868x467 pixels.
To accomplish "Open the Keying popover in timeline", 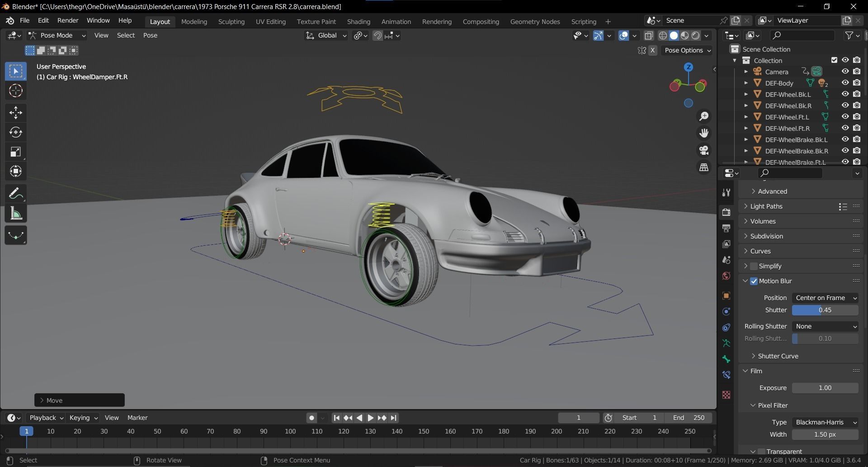I will [x=83, y=418].
